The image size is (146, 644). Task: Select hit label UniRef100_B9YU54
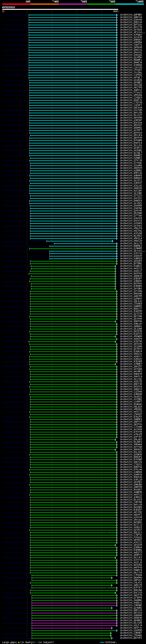[131, 565]
